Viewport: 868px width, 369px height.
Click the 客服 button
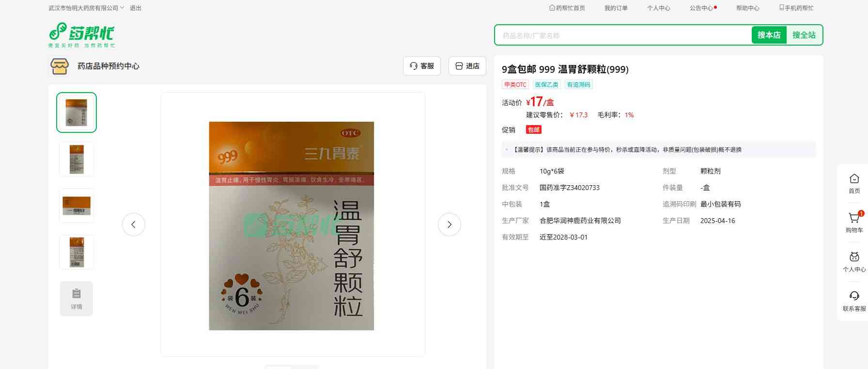coord(422,66)
